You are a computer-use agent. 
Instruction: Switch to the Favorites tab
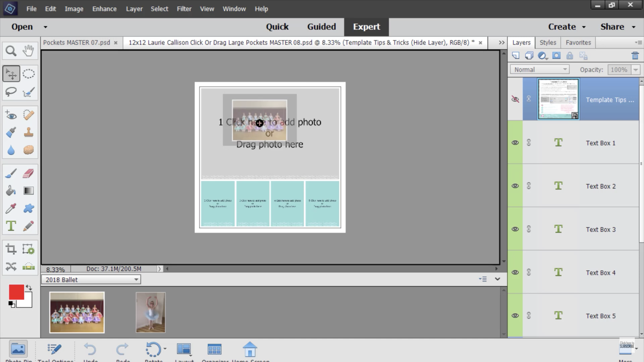click(x=578, y=43)
